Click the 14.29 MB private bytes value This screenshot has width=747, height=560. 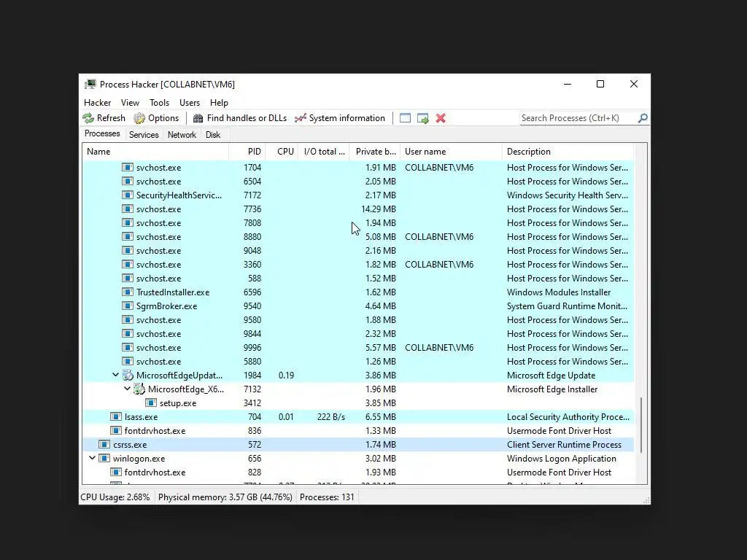point(379,209)
